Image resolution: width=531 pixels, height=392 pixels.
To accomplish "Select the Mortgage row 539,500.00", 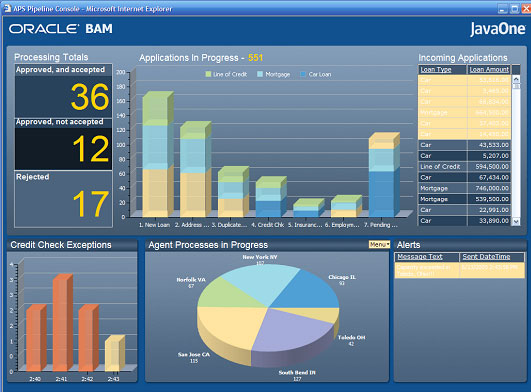I will (x=464, y=199).
